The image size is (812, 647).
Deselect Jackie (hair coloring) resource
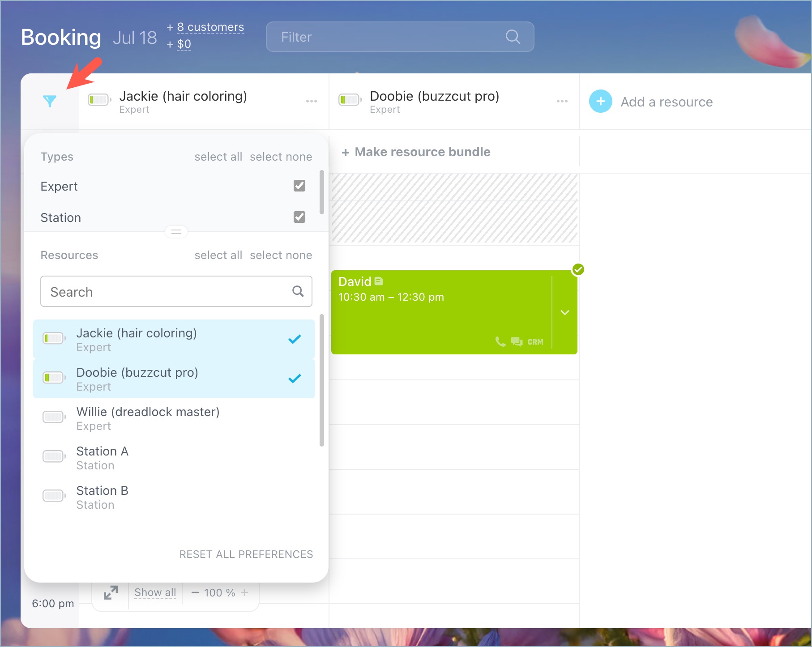point(174,340)
